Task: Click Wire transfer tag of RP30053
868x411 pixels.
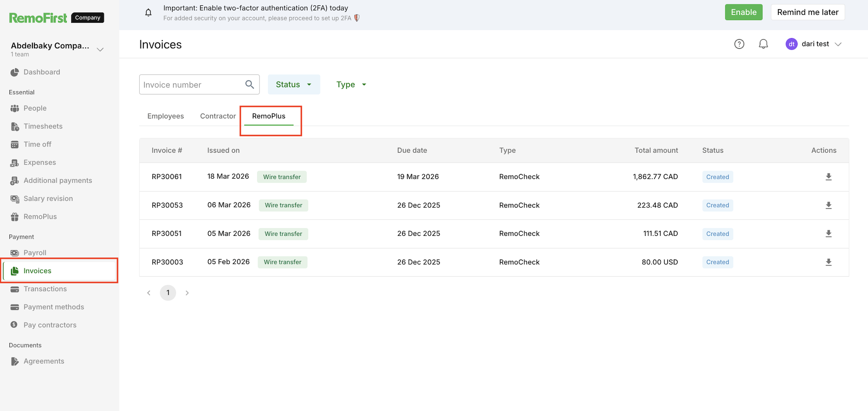Action: point(283,205)
